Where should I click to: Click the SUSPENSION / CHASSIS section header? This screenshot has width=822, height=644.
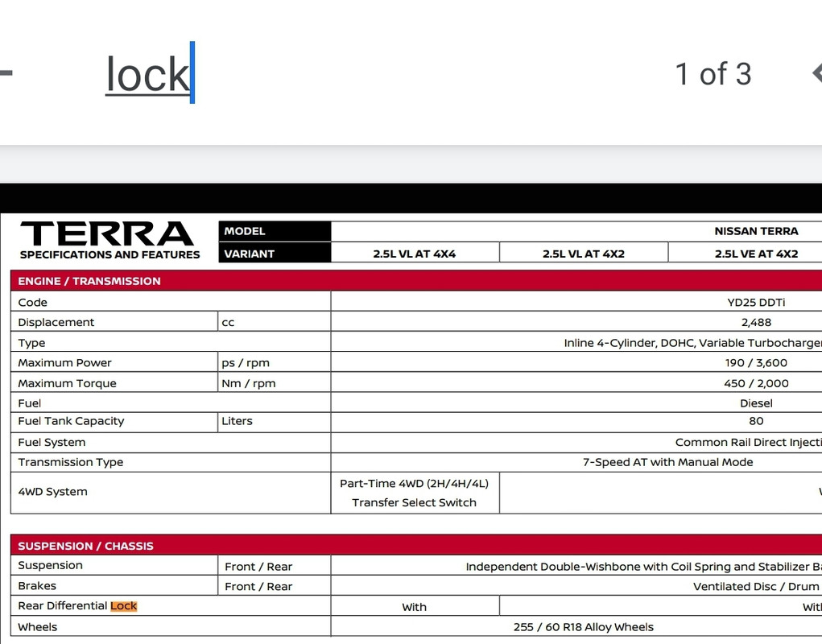pyautogui.click(x=416, y=546)
